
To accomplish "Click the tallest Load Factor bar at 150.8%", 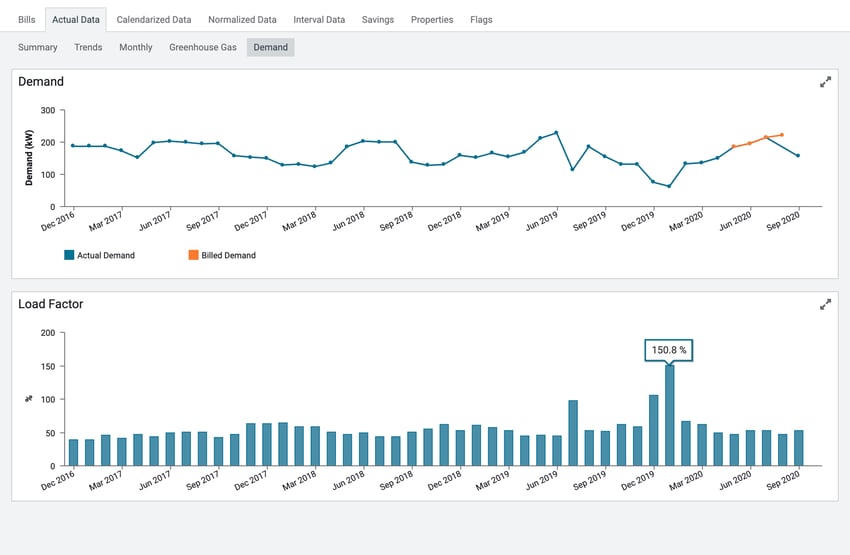I will pyautogui.click(x=669, y=415).
